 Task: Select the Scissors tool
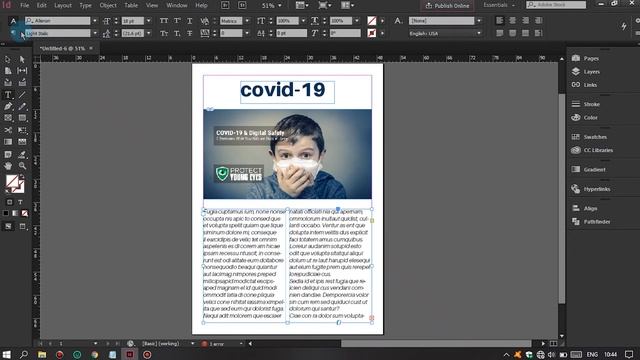8,130
